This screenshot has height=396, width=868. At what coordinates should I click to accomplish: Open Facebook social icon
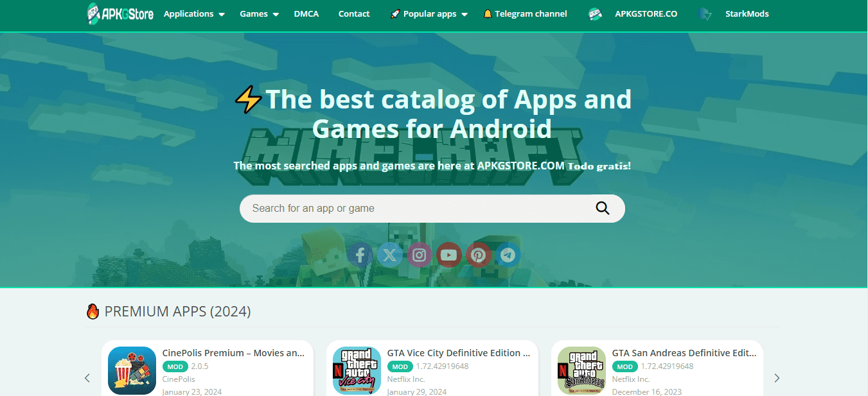click(360, 255)
